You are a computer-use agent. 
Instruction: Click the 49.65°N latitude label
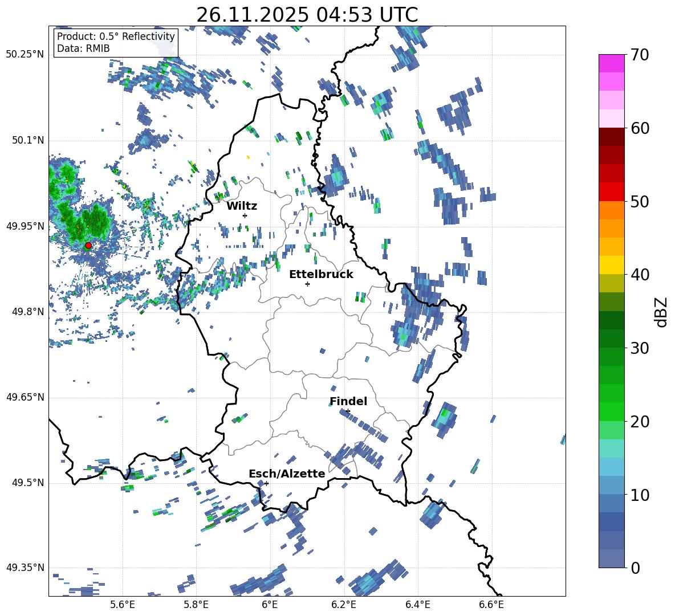click(25, 397)
